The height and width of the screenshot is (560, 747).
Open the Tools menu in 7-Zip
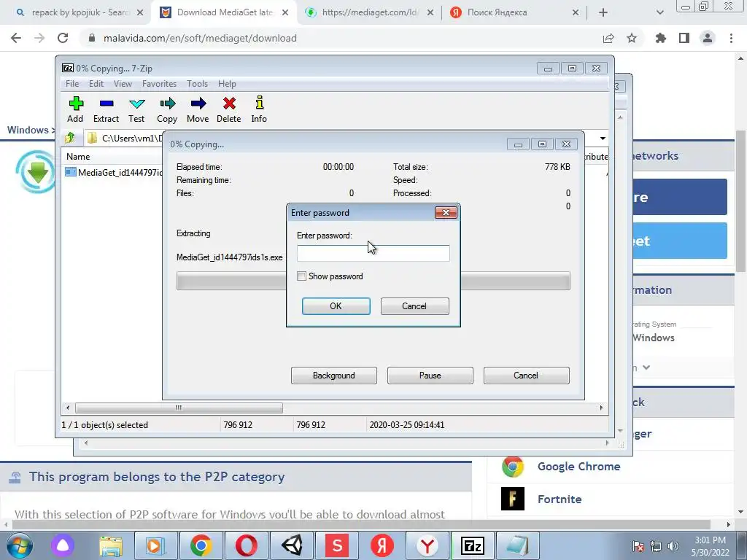197,84
